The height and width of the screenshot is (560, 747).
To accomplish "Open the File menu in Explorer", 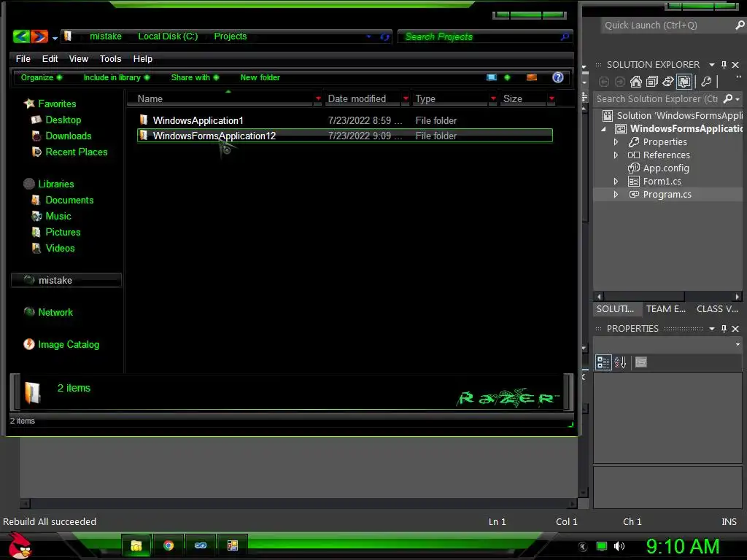I will [23, 59].
